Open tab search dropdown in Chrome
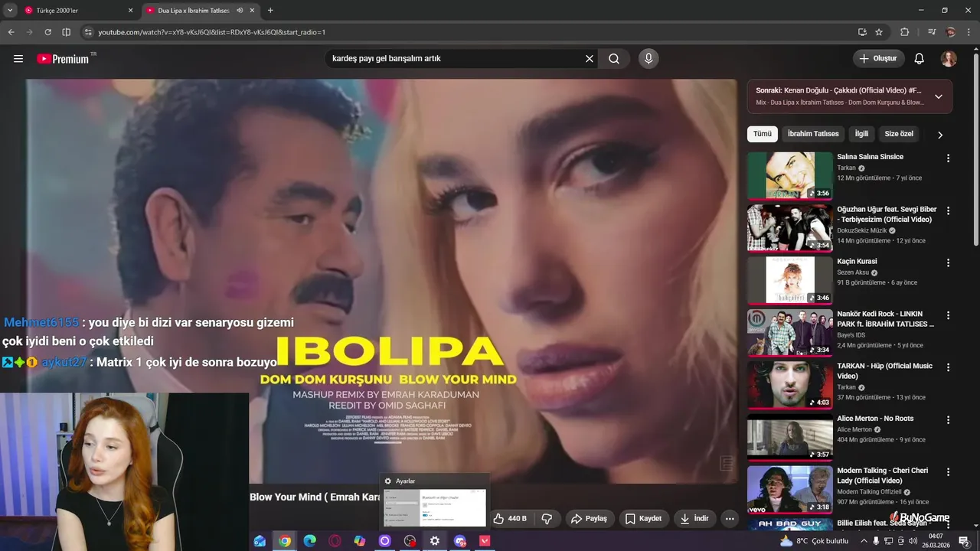 point(10,11)
